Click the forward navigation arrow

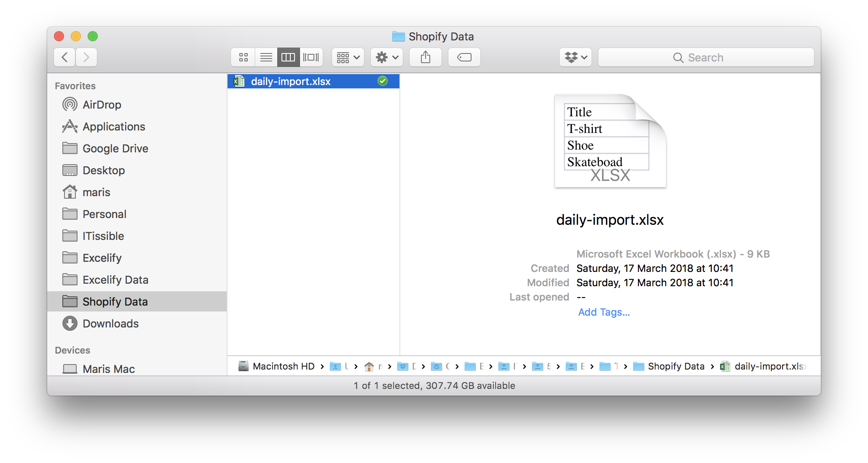[86, 57]
